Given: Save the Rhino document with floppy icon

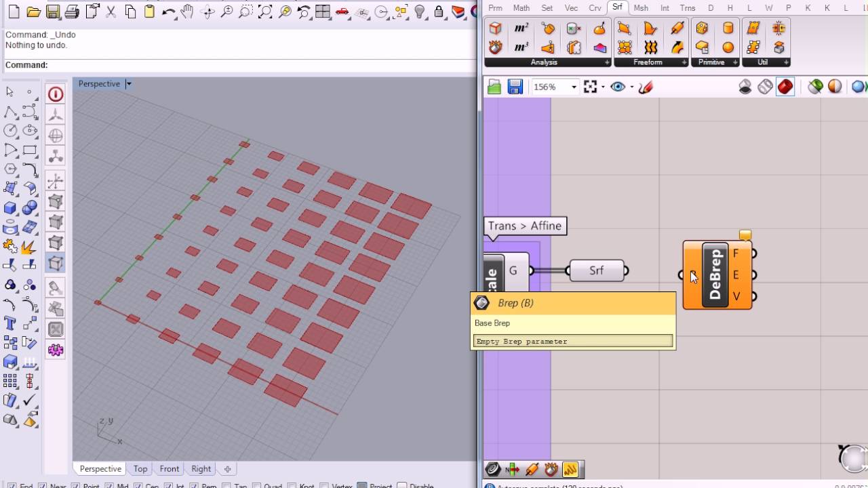Looking at the screenshot, I should click(52, 12).
